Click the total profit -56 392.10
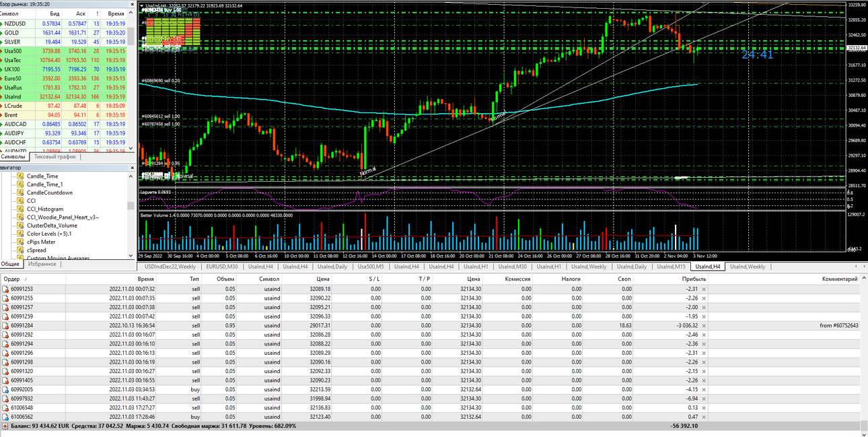The width and height of the screenshot is (868, 437). pos(684,426)
